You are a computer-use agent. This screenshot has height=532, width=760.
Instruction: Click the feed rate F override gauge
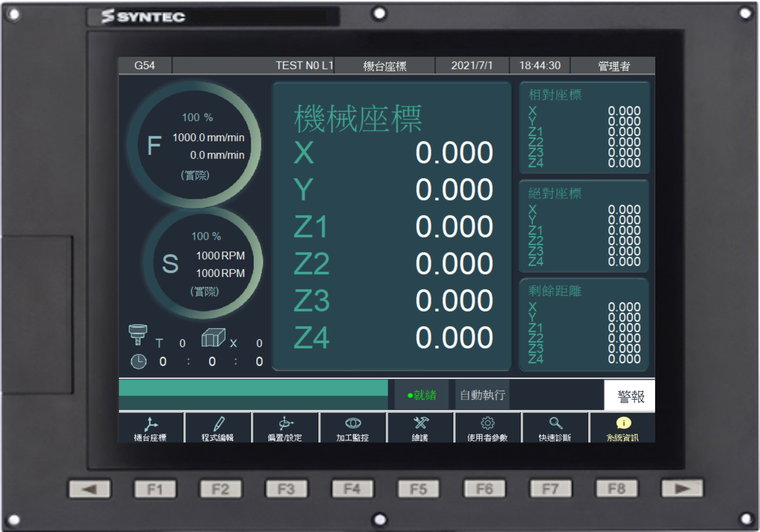[x=194, y=145]
